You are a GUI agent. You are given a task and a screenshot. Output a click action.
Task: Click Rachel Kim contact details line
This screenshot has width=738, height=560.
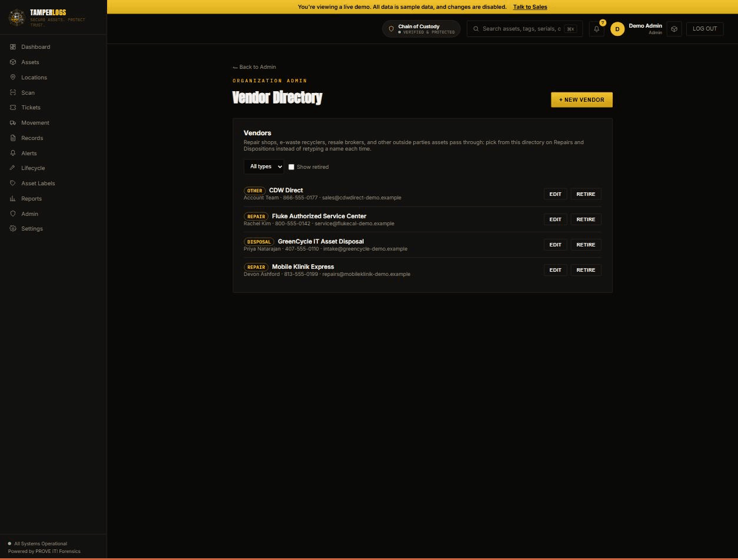click(x=319, y=224)
